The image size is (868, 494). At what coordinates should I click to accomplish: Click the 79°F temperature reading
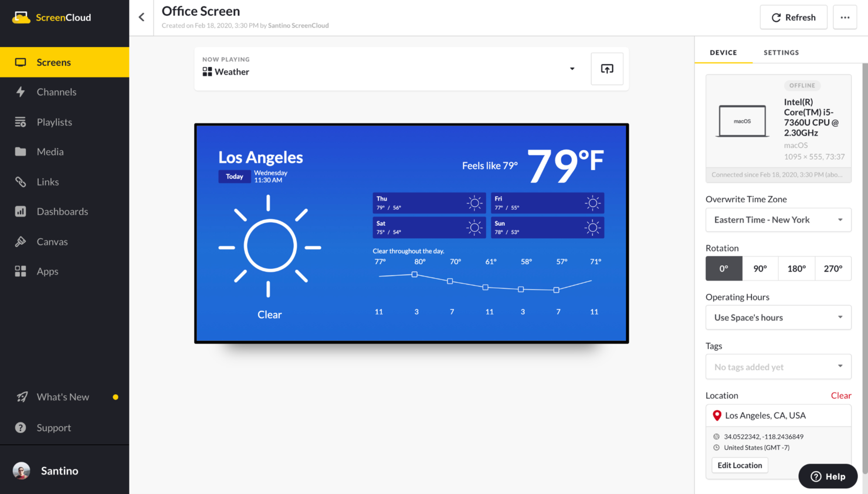point(565,165)
